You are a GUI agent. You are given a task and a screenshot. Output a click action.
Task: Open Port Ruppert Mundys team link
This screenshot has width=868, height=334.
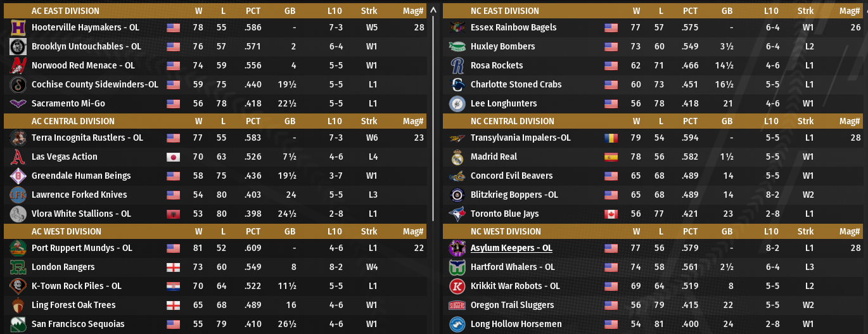[82, 248]
